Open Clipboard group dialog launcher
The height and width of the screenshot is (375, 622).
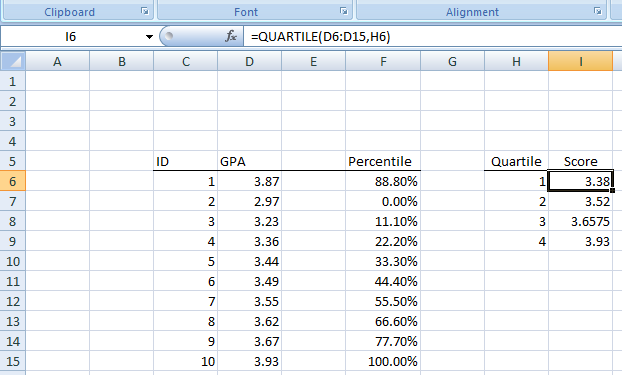pos(145,11)
